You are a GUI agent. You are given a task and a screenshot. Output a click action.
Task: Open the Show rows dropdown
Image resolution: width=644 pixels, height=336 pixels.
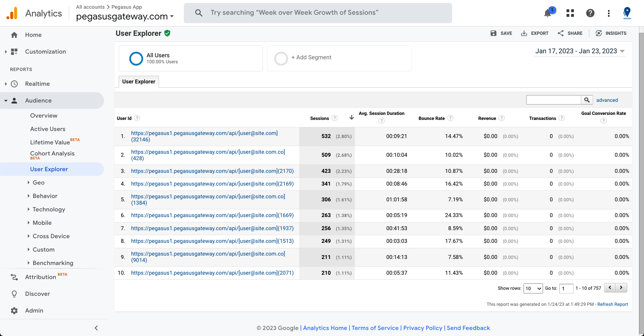click(x=533, y=288)
